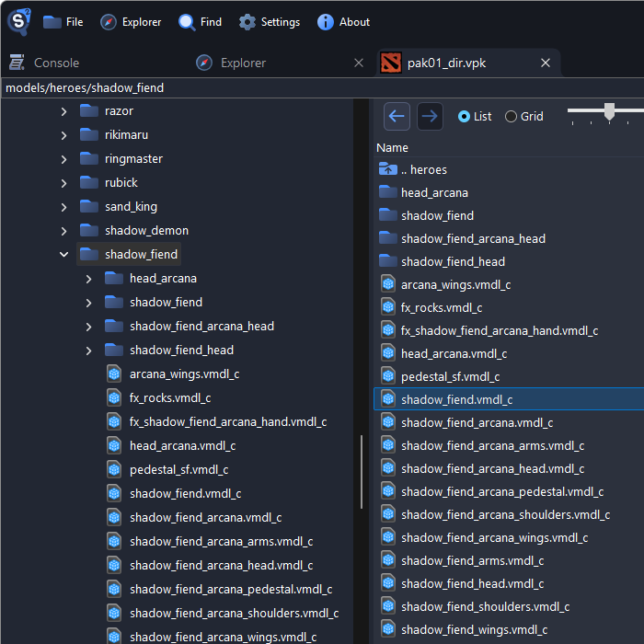Expand nested shadow_fiend subfolder in tree
644x644 pixels.
pos(88,303)
